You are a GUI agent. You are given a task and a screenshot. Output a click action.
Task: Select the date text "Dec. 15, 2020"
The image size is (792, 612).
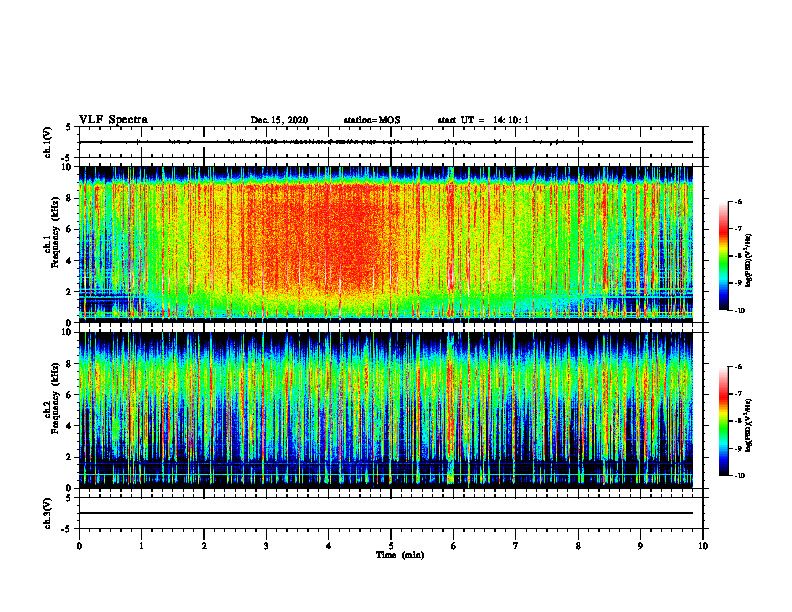[x=279, y=120]
